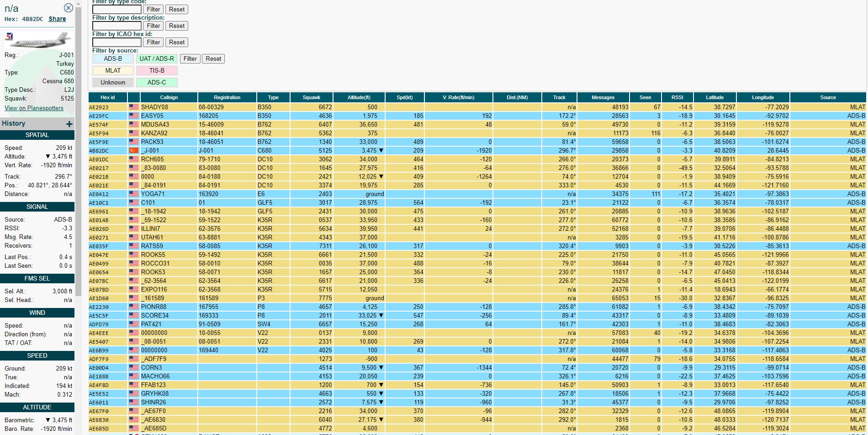Sort table by Latitude column

715,97
